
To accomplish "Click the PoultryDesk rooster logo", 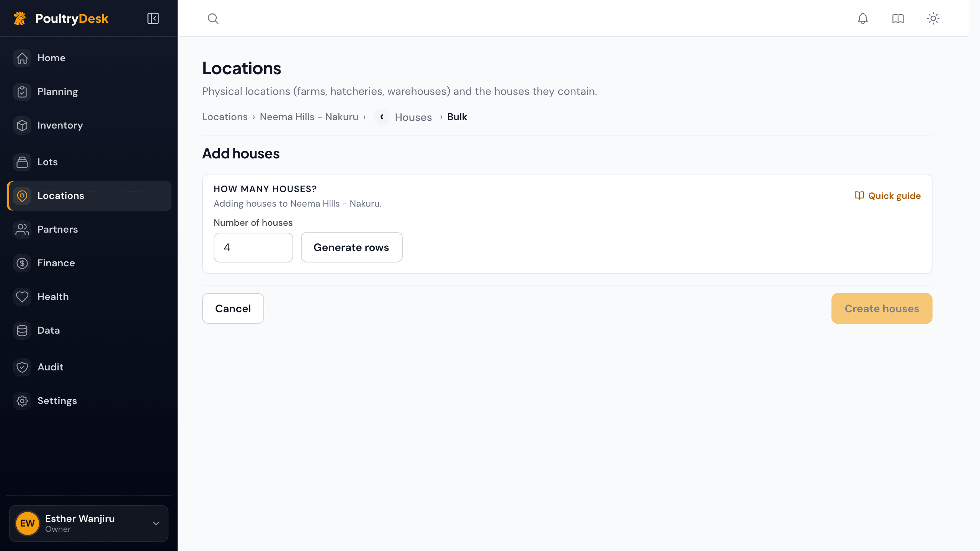I will pos(20,18).
